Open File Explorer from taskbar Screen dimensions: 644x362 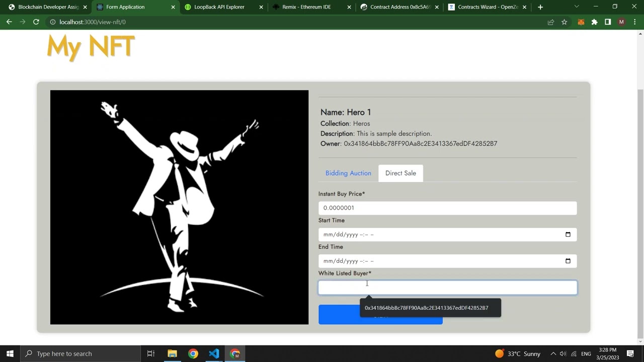pos(172,353)
